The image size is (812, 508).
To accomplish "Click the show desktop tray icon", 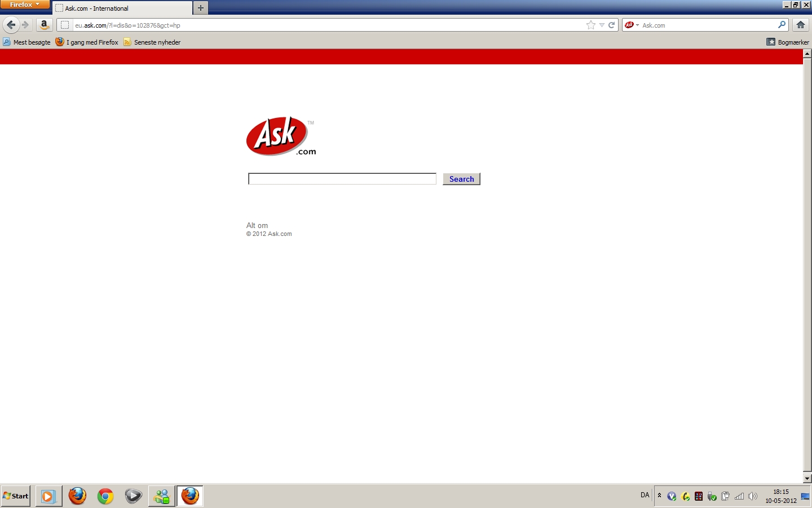I will pyautogui.click(x=805, y=496).
